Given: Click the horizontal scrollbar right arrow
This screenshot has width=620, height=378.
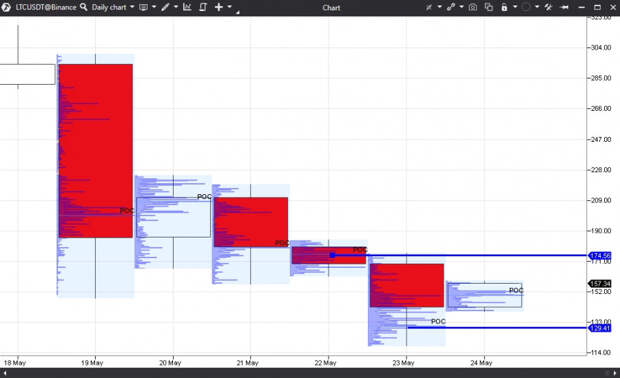Looking at the screenshot, I should pyautogui.click(x=615, y=373).
